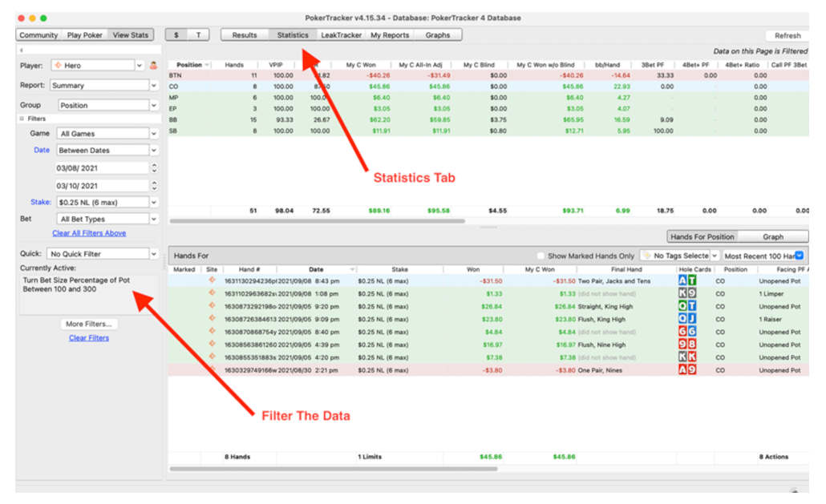The width and height of the screenshot is (826, 504).
Task: Open the Stake dropdown $0.25 NL
Action: pyautogui.click(x=107, y=202)
